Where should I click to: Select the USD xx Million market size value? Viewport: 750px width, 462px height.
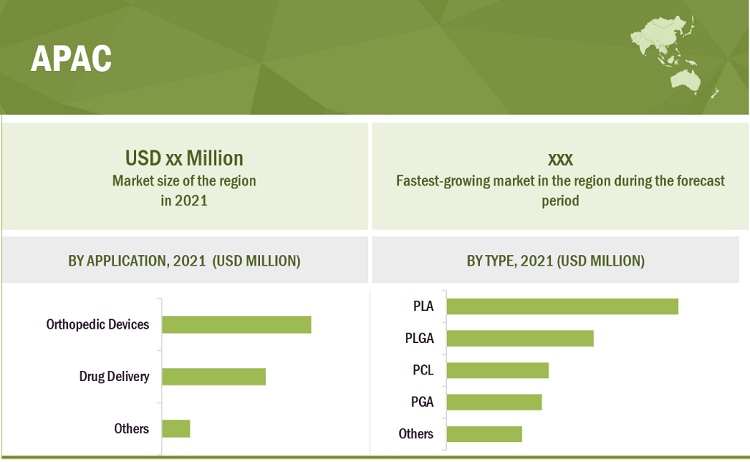184,158
